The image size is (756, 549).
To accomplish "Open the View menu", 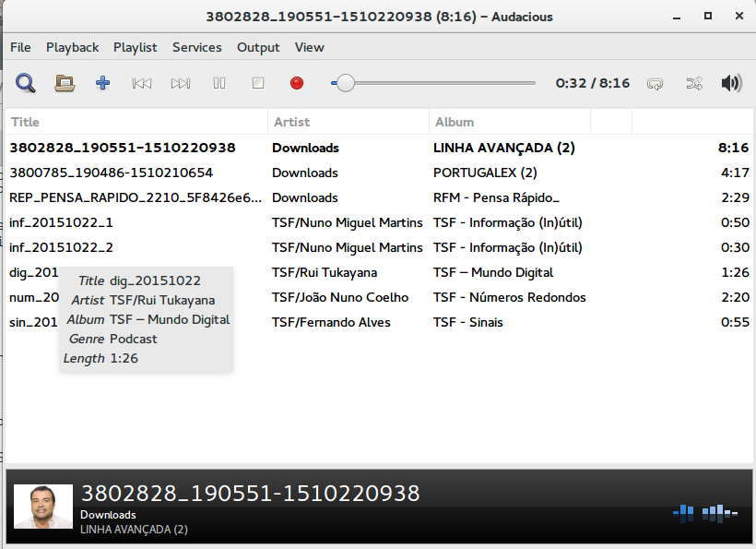I will click(x=310, y=47).
